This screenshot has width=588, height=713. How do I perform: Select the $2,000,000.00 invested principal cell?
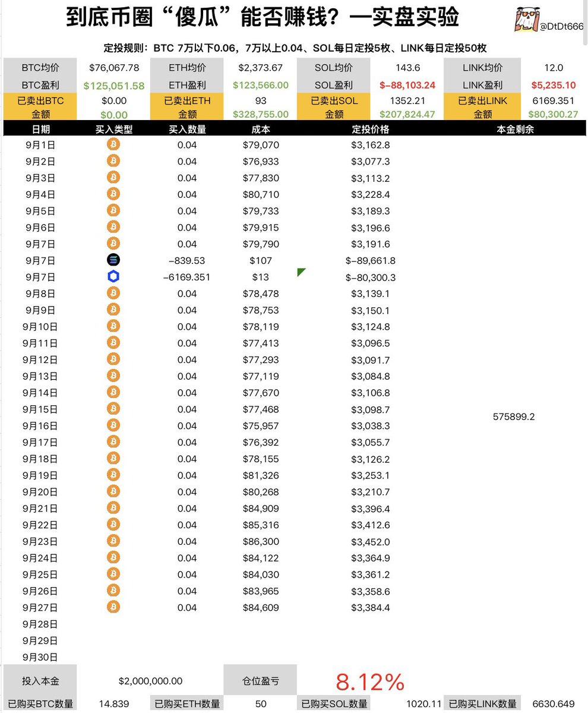pos(150,681)
